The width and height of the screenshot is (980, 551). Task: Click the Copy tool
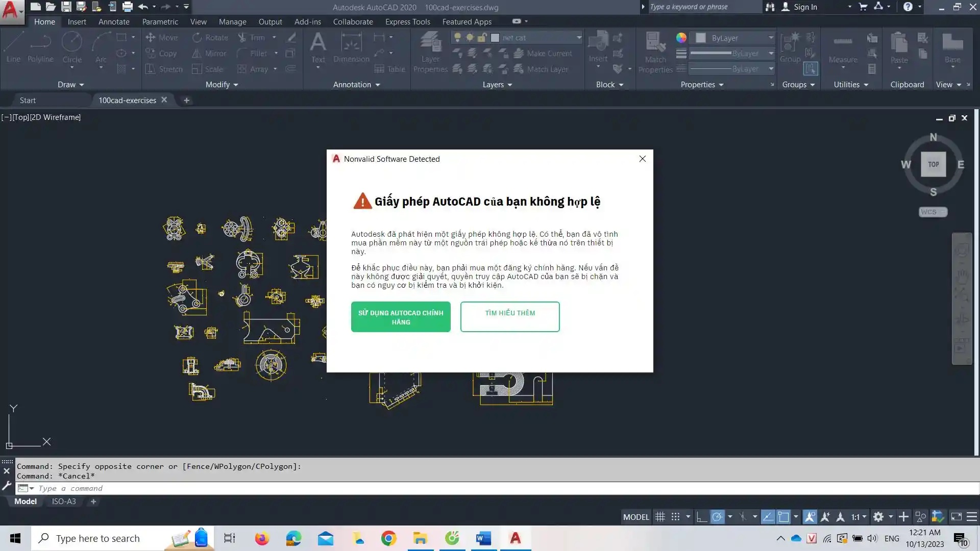(x=161, y=53)
